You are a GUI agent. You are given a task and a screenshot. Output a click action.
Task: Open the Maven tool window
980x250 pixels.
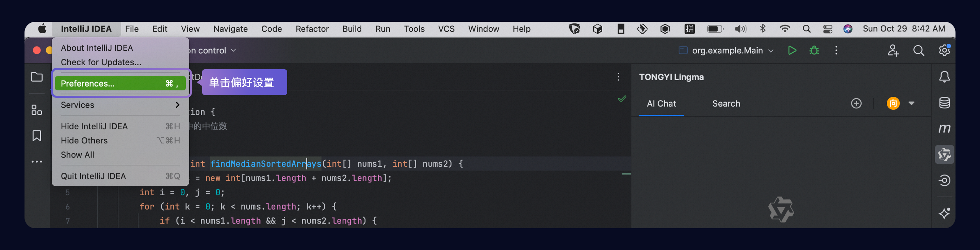pos(944,128)
